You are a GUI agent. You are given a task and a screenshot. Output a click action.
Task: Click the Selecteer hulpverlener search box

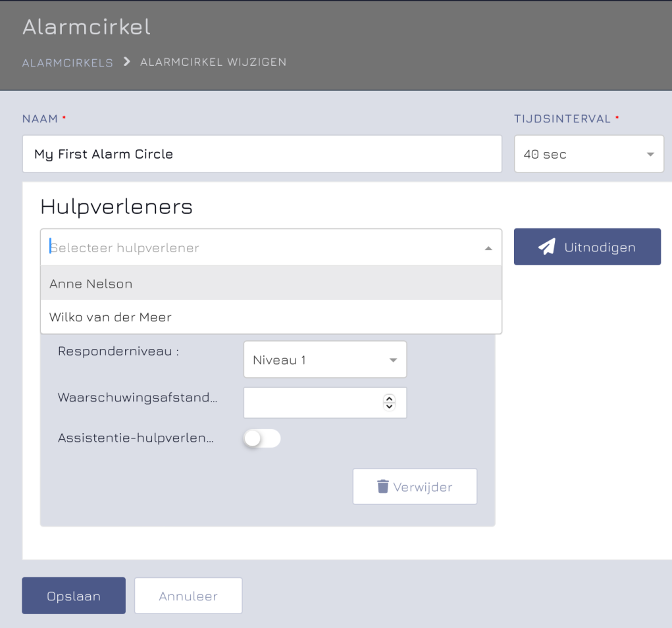click(x=271, y=248)
